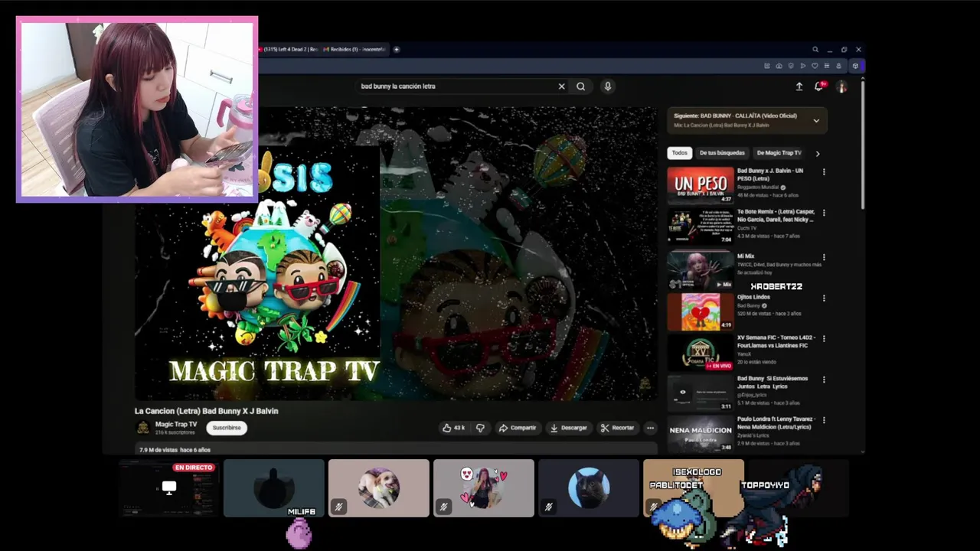Click the video title La Cancion (Letra)
The height and width of the screenshot is (551, 980).
pyautogui.click(x=207, y=411)
